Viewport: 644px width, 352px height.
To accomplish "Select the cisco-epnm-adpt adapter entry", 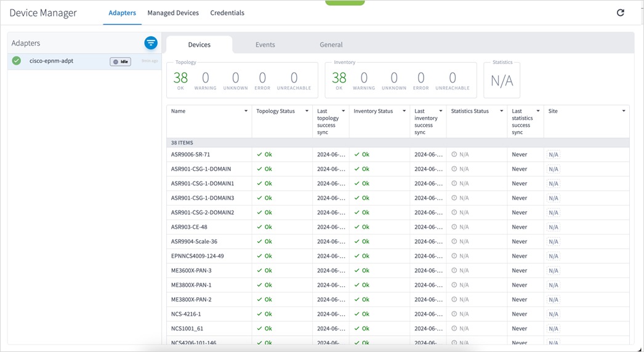I will [x=52, y=62].
